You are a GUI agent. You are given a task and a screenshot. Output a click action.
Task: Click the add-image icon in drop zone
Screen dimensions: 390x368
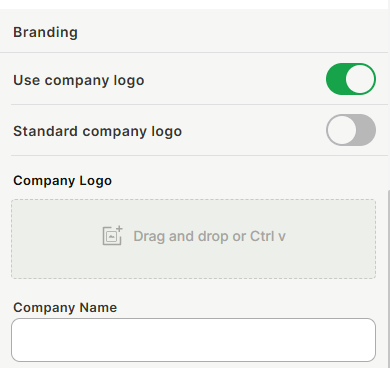coord(112,236)
